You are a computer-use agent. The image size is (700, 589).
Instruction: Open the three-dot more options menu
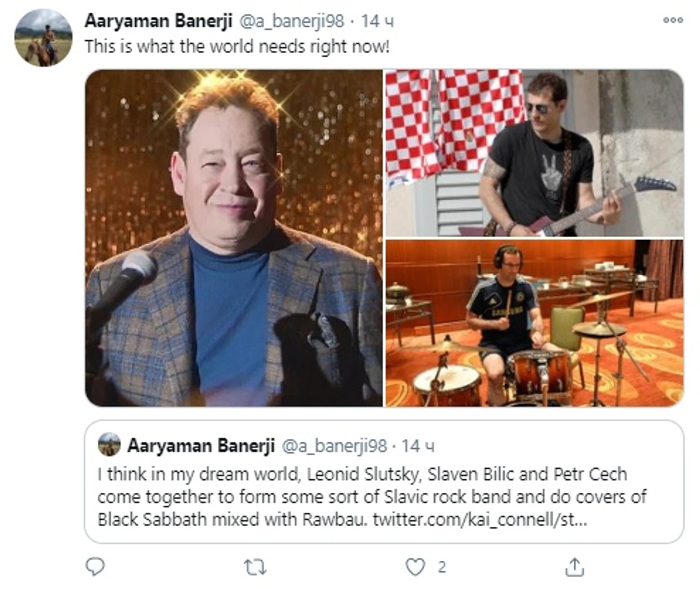coord(673,20)
